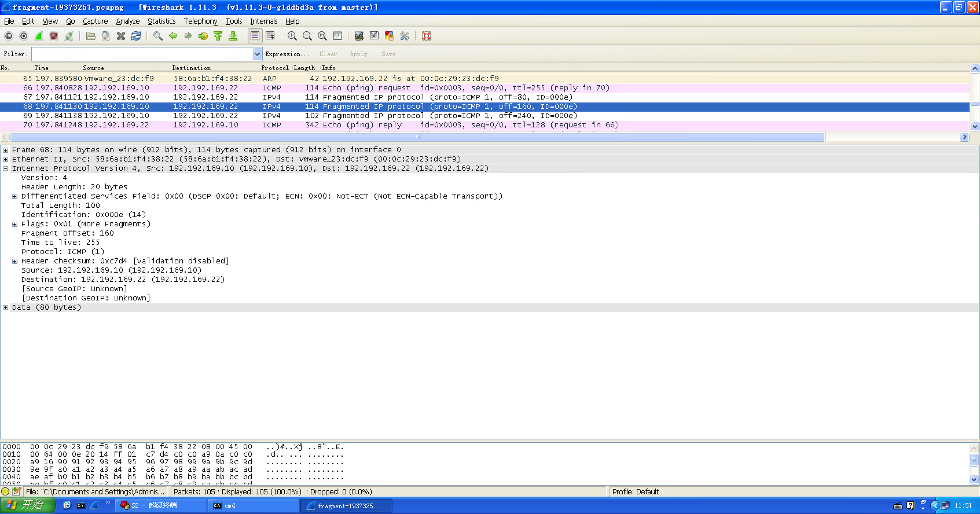980x514 pixels.
Task: Edit capture filters from the toolbar
Action: click(359, 36)
